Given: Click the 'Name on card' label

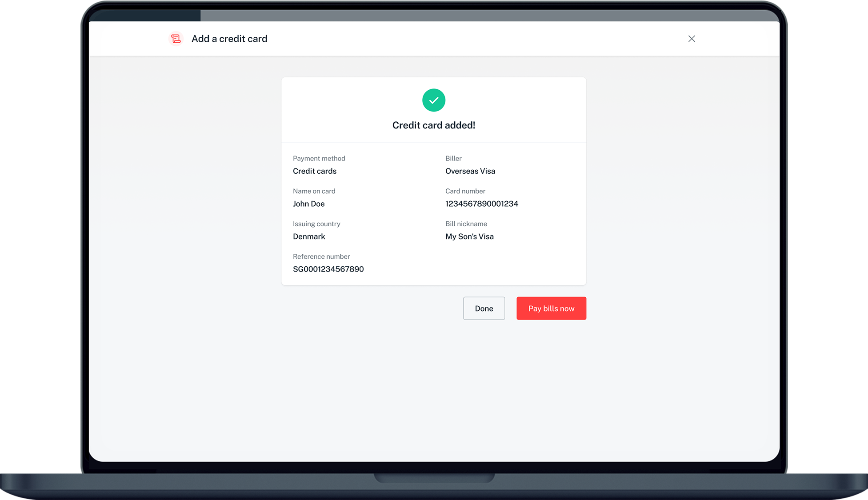Looking at the screenshot, I should tap(314, 191).
